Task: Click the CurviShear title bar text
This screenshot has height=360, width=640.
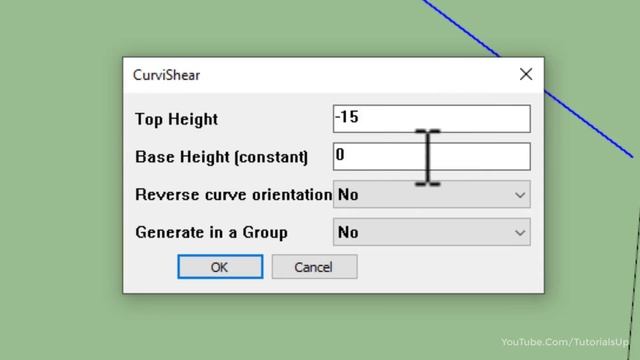Action: tap(167, 75)
